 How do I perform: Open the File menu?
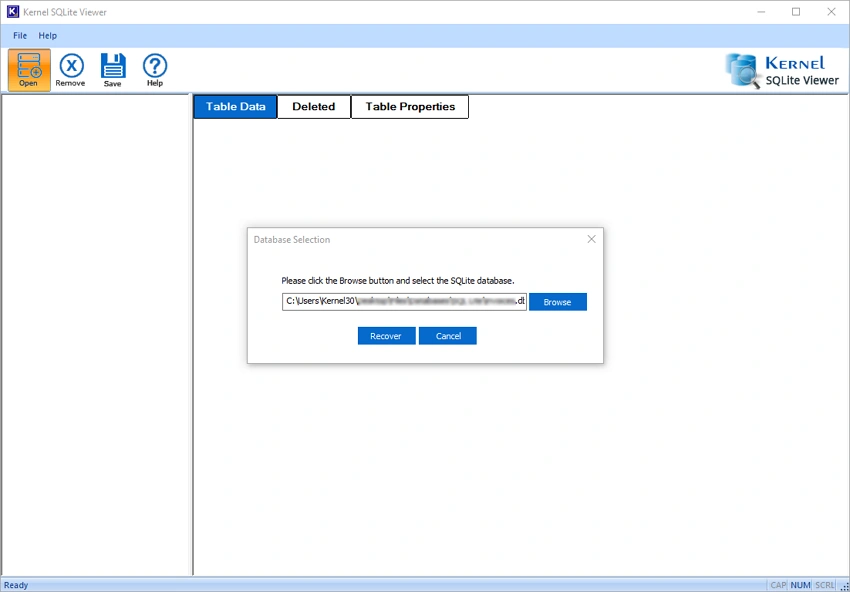pos(20,36)
